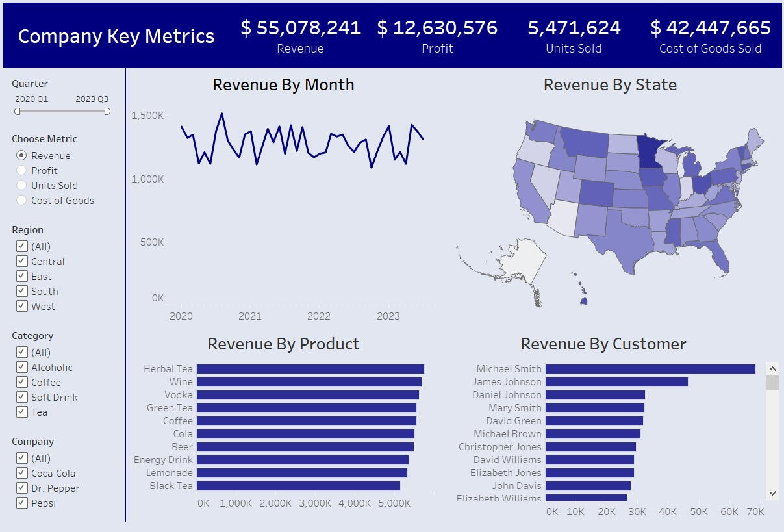Toggle the Region (All) checkbox
Viewport: 784px width, 532px height.
click(x=22, y=246)
